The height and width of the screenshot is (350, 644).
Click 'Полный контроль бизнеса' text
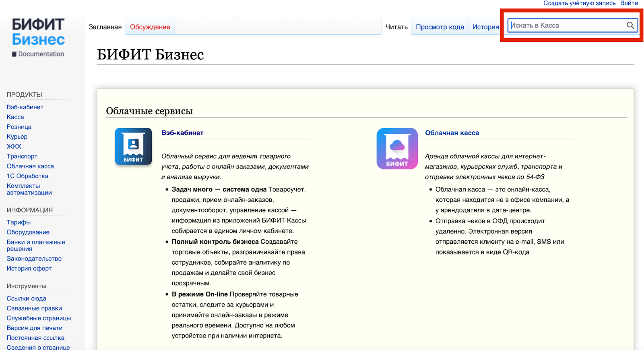point(215,242)
